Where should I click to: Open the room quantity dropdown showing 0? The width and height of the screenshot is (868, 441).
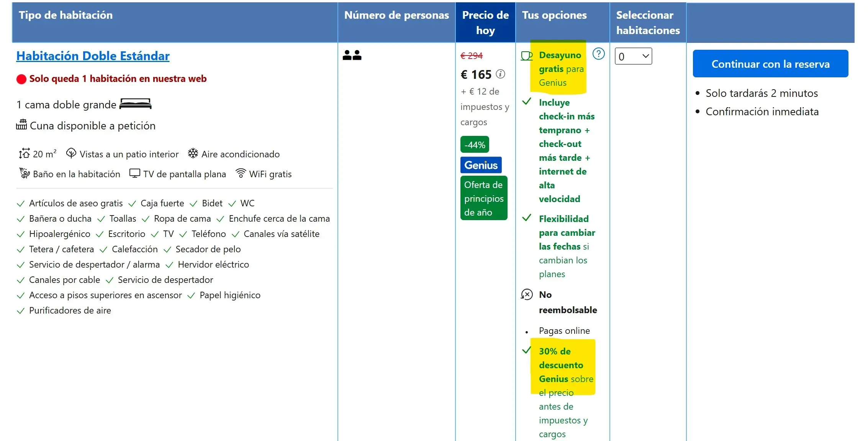(633, 56)
